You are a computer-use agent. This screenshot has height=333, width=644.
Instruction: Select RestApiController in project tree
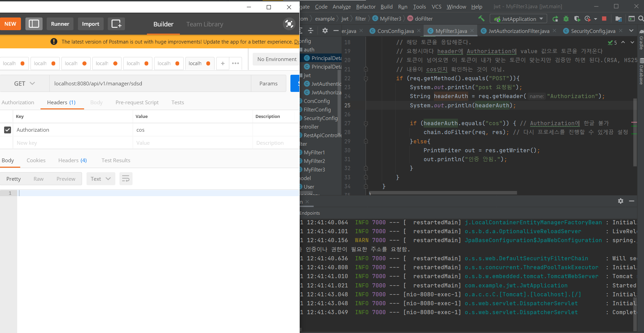[322, 135]
